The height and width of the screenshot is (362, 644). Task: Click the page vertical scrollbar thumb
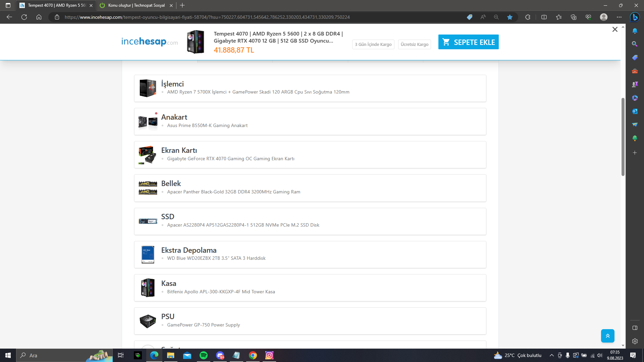click(623, 137)
